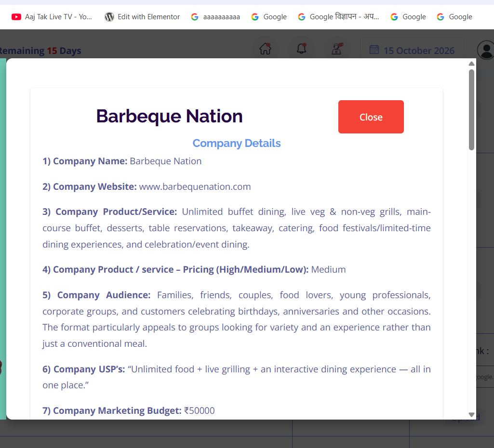Click the "Company Details" subheading
The image size is (494, 448).
237,143
